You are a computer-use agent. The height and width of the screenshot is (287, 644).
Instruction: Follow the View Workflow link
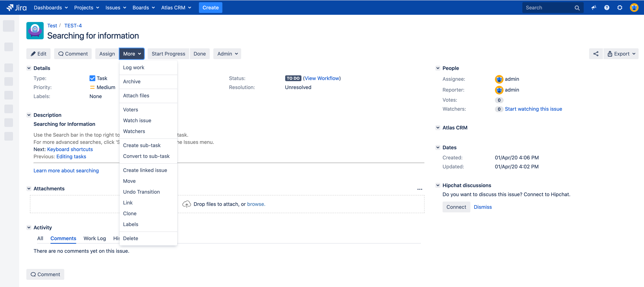(x=322, y=78)
